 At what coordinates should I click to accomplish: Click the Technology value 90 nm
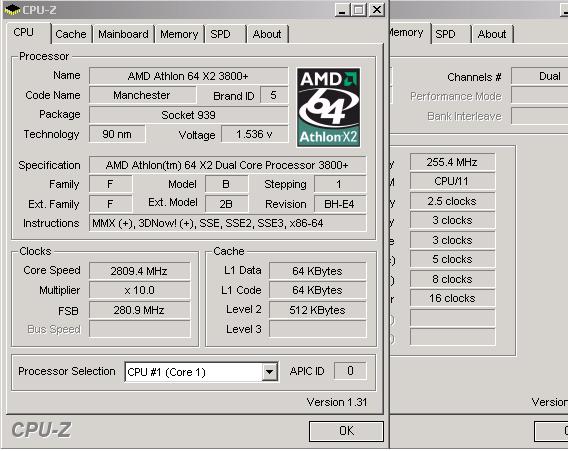click(x=117, y=134)
